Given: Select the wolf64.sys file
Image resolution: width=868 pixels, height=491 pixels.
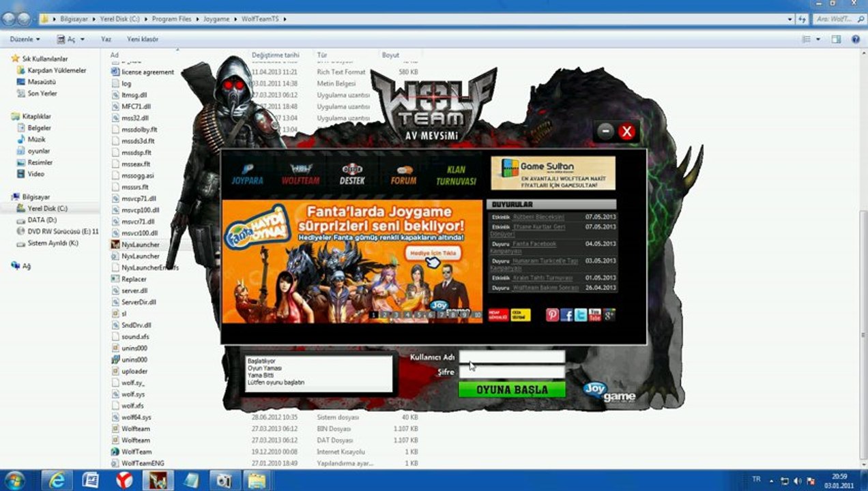Looking at the screenshot, I should coord(136,417).
